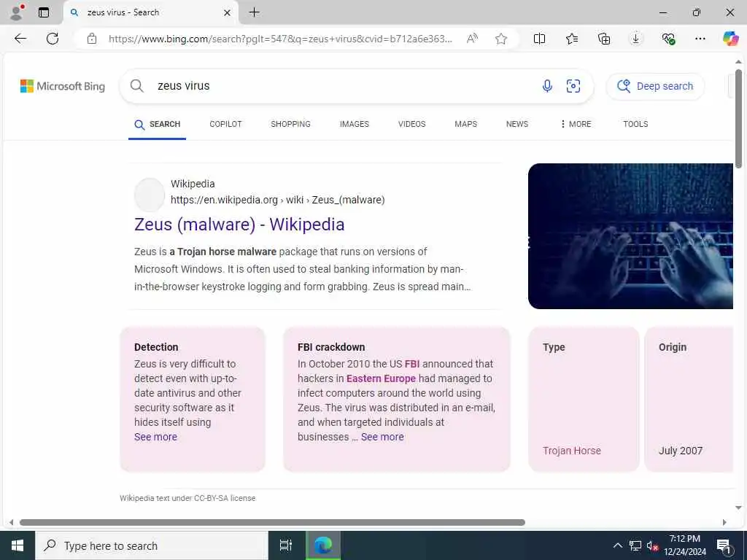747x560 pixels.
Task: See more in FBI crackdown card
Action: click(x=382, y=437)
